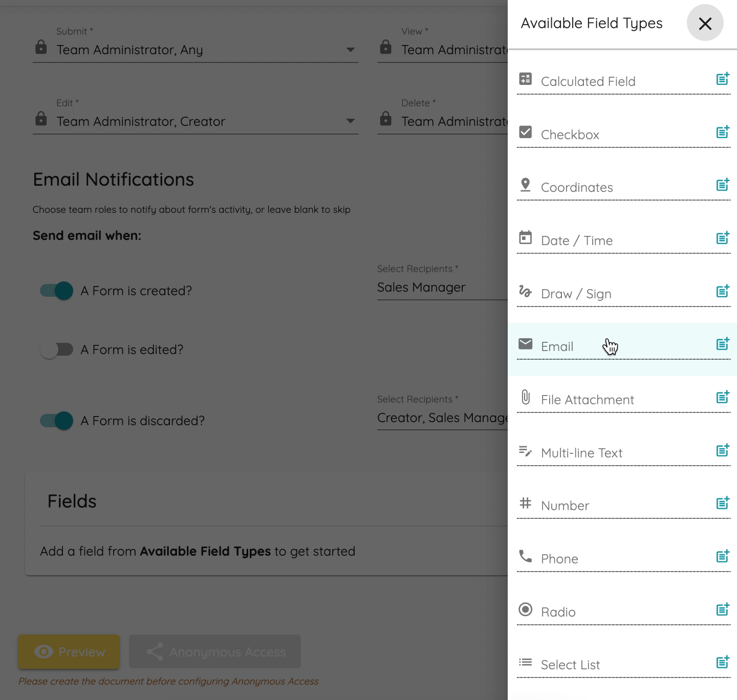The width and height of the screenshot is (737, 700).
Task: Expand the Edit permission dropdown arrow
Action: pyautogui.click(x=351, y=121)
